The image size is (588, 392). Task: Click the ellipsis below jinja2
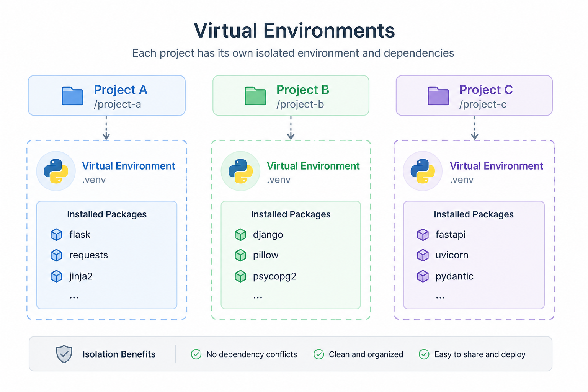(x=74, y=297)
